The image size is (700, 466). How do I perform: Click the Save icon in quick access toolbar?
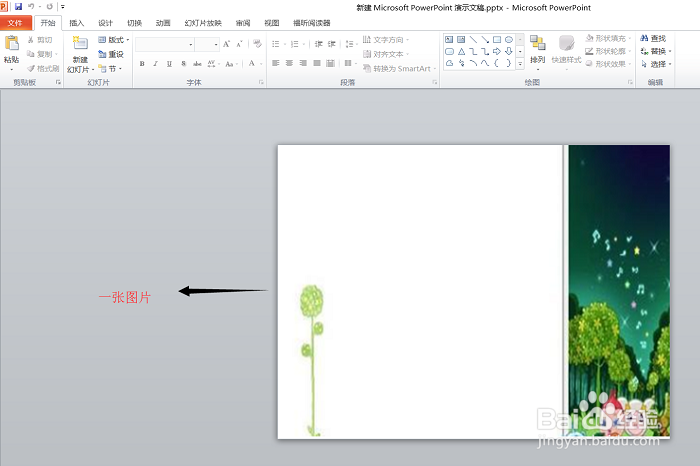18,7
